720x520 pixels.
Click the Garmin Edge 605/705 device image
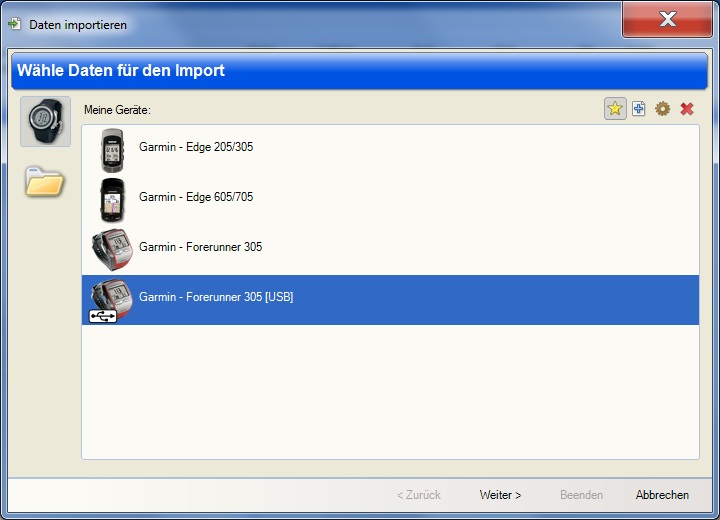[112, 199]
